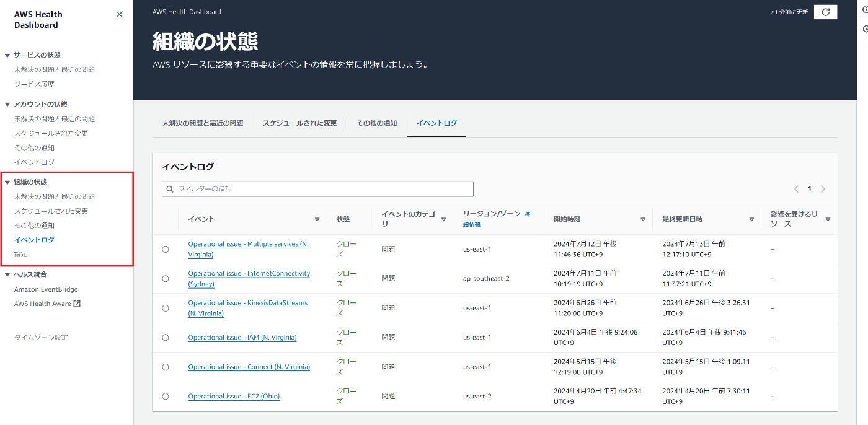Viewport: 868px width, 425px height.
Task: Go to next page arrow in pagination
Action: pos(823,189)
